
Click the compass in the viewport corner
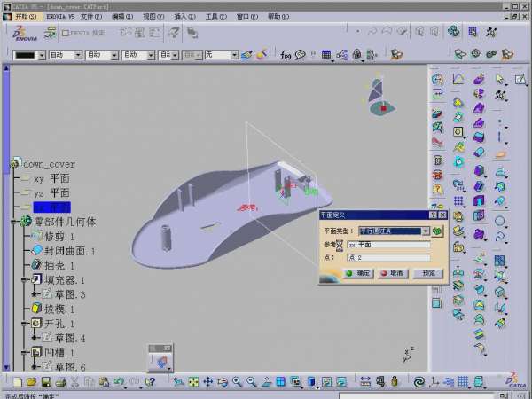381,97
